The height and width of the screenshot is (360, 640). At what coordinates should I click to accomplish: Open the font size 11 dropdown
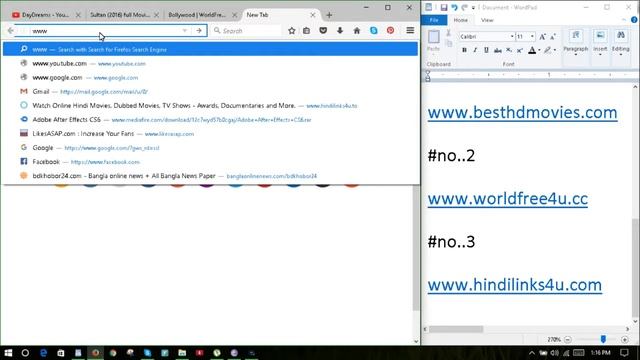(x=532, y=37)
